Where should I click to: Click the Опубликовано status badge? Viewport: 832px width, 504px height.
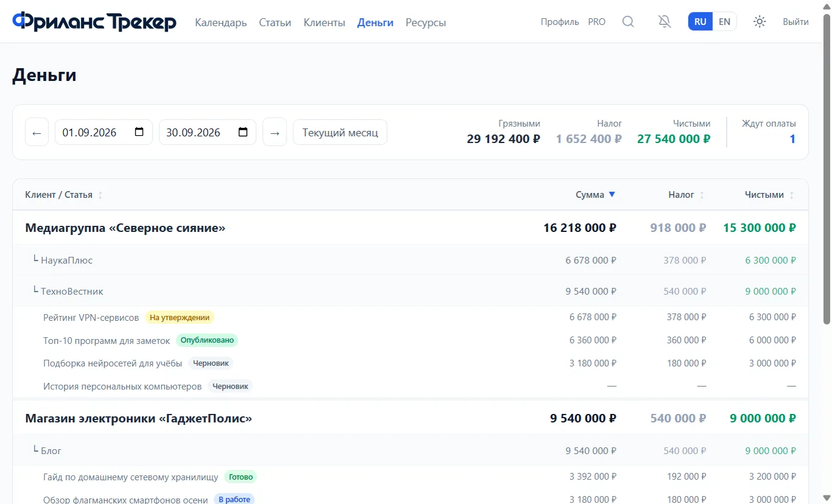[207, 340]
